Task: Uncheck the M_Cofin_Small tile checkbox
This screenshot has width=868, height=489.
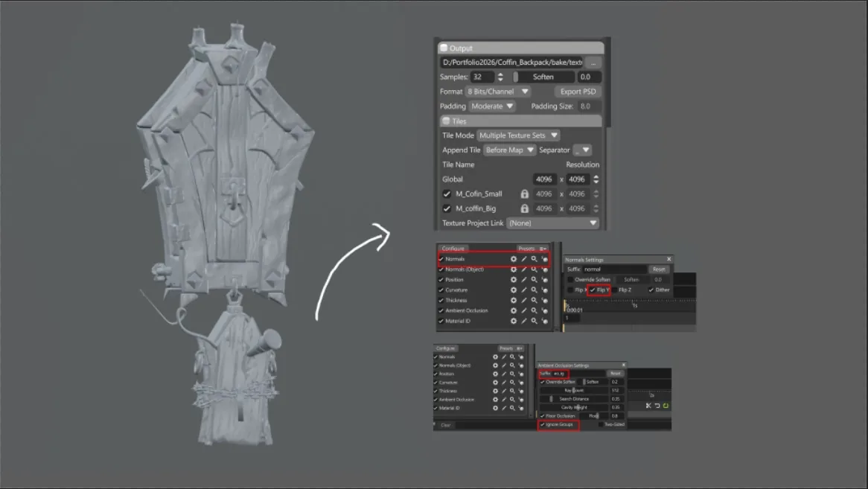Action: [447, 194]
